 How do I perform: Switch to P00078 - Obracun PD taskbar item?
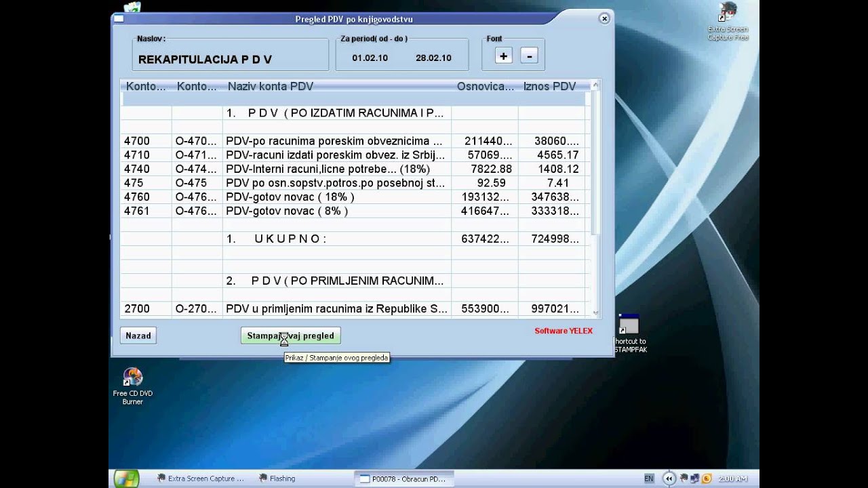(x=403, y=479)
